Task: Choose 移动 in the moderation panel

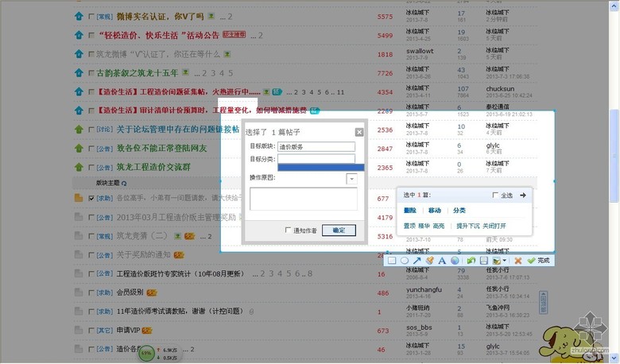Action: [x=434, y=211]
